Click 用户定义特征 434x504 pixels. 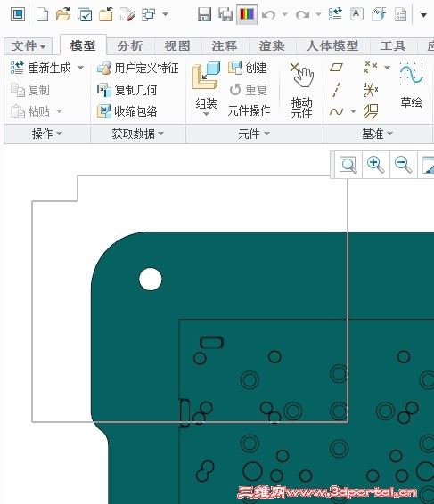pyautogui.click(x=138, y=68)
